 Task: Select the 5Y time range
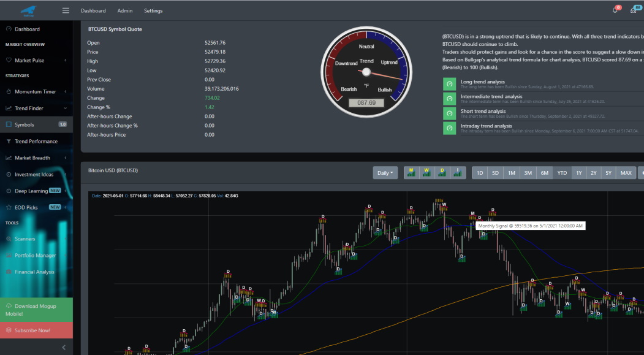608,173
